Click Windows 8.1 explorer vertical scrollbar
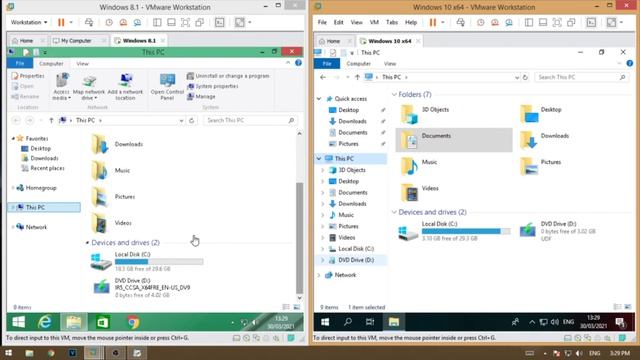The height and width of the screenshot is (360, 640). pyautogui.click(x=300, y=238)
